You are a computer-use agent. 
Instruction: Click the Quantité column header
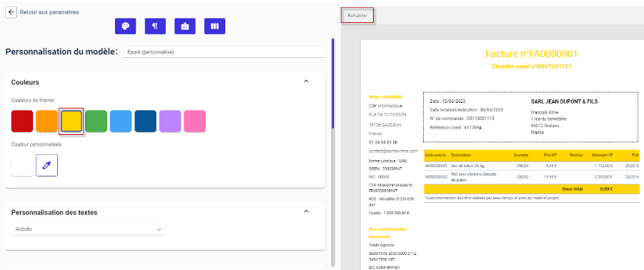[521, 155]
